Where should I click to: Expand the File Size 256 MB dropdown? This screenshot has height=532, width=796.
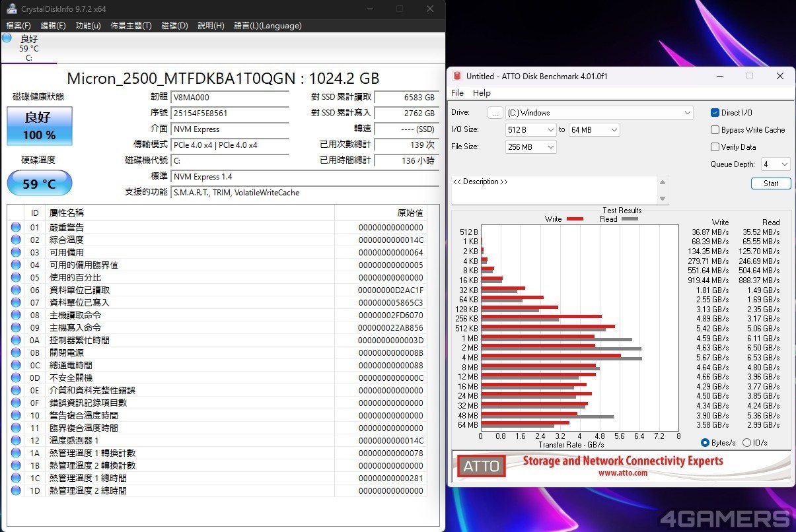pyautogui.click(x=531, y=147)
